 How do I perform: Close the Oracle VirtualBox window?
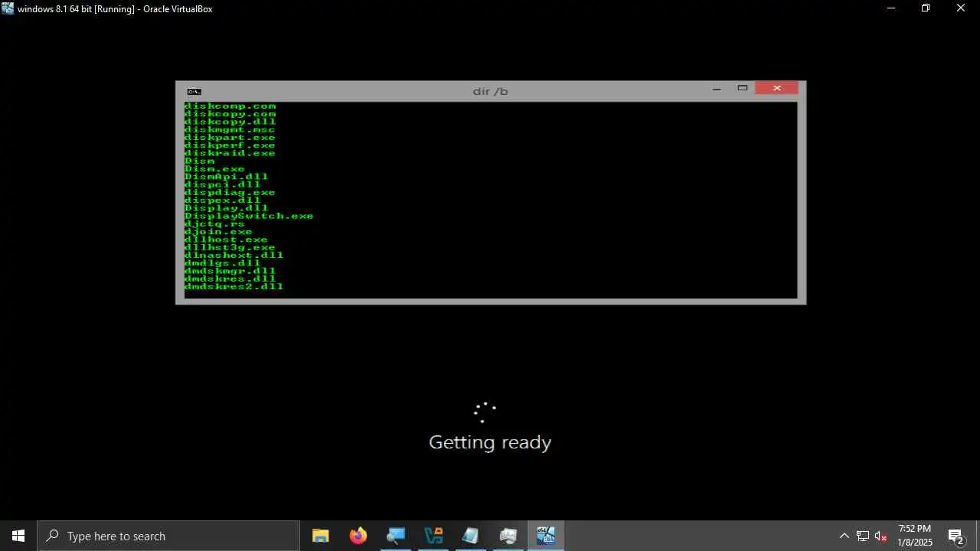(x=961, y=8)
